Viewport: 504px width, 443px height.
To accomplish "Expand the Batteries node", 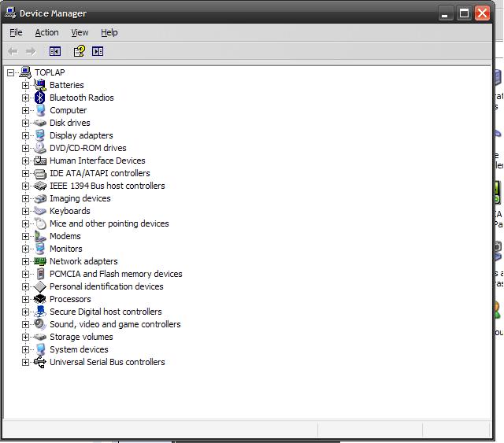I will click(x=25, y=85).
